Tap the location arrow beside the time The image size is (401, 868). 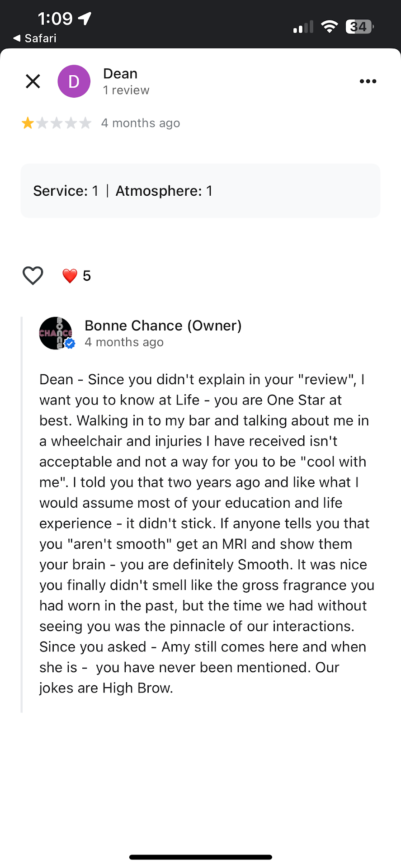(85, 19)
